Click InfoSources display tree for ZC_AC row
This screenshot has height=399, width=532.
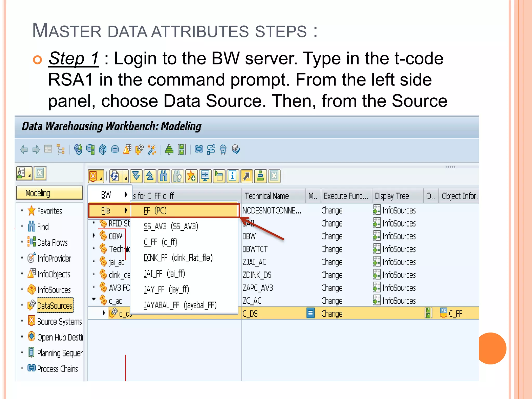[x=394, y=301]
